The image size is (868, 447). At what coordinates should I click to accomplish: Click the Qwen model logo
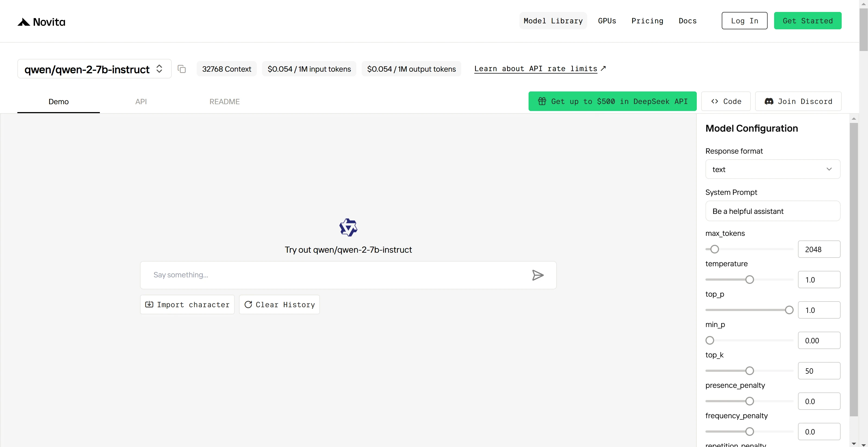[x=348, y=227]
